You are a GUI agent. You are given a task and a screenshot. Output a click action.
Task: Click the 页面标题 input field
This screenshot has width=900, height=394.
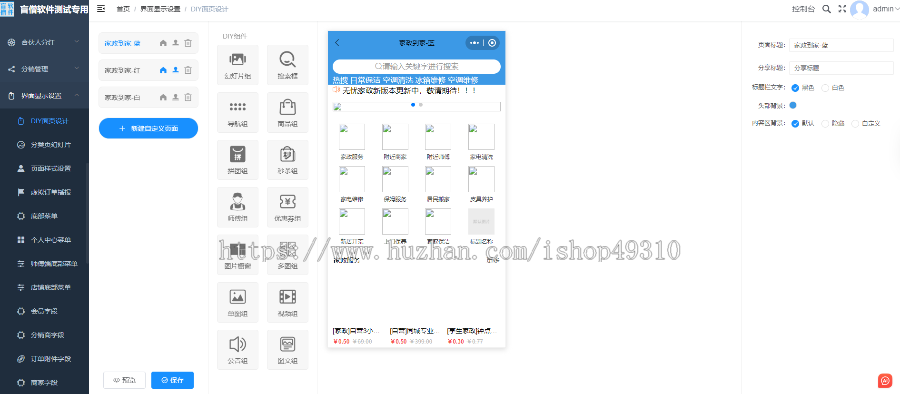841,45
